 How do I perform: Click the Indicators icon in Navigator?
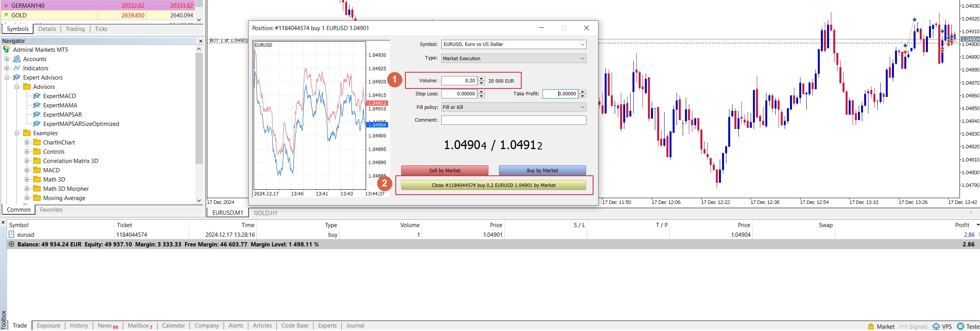tap(17, 68)
